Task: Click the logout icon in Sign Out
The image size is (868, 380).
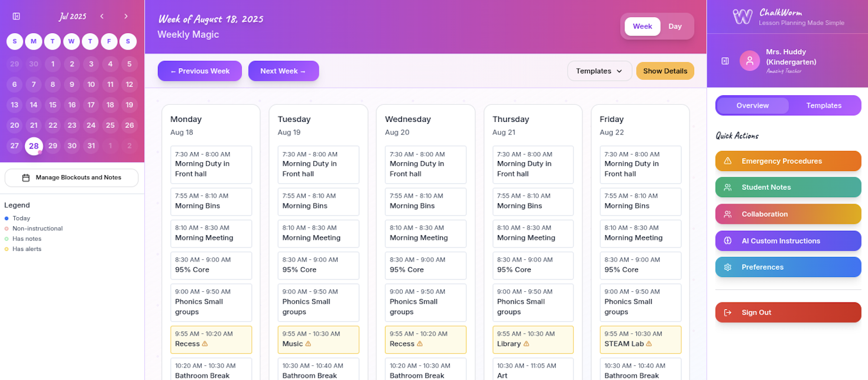Action: [728, 313]
